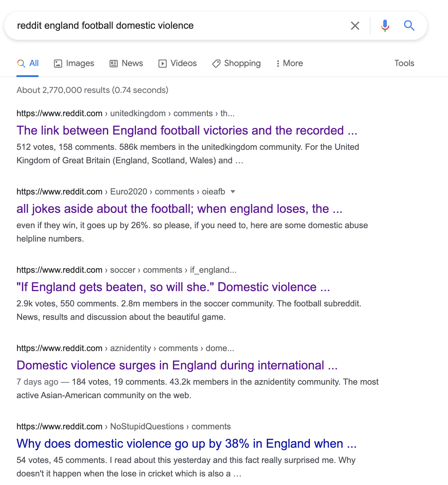The width and height of the screenshot is (448, 485).
Task: Open the Tools options
Action: 404,63
